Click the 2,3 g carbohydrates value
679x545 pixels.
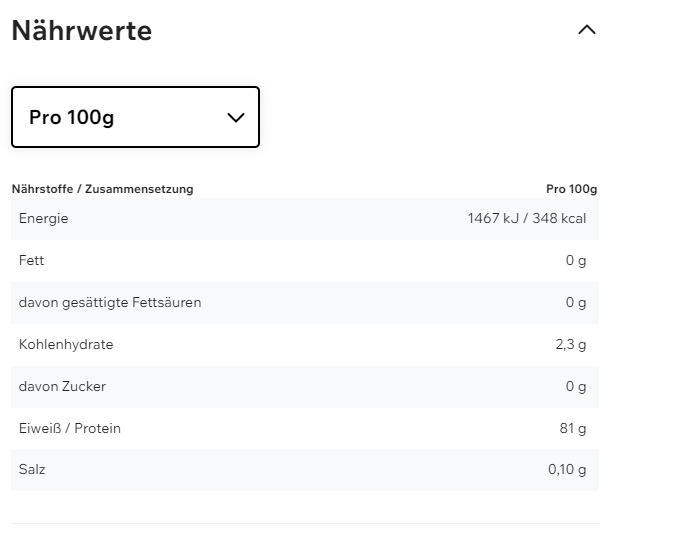pos(570,344)
